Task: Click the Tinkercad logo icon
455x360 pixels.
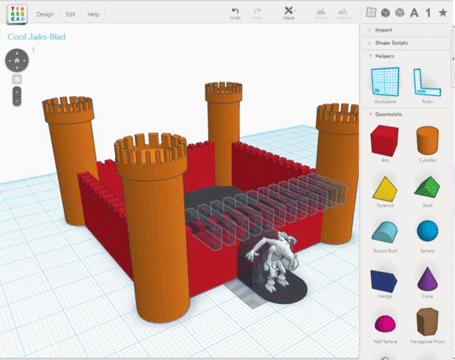Action: (x=17, y=14)
